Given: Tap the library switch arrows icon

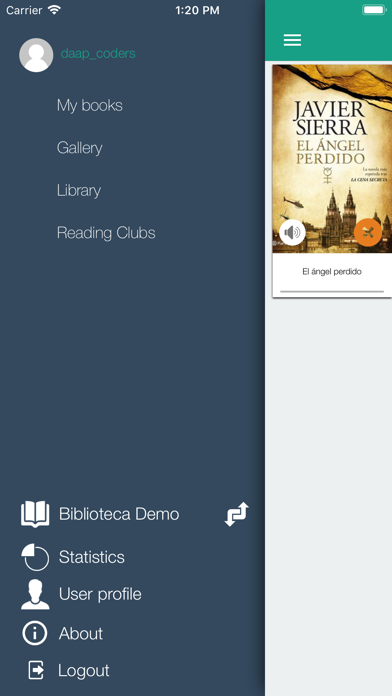Looking at the screenshot, I should (237, 514).
